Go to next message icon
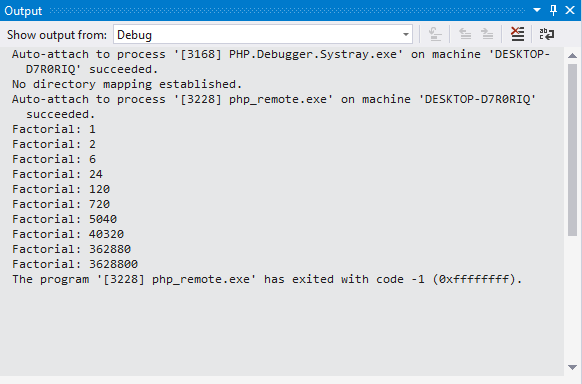 [x=487, y=35]
